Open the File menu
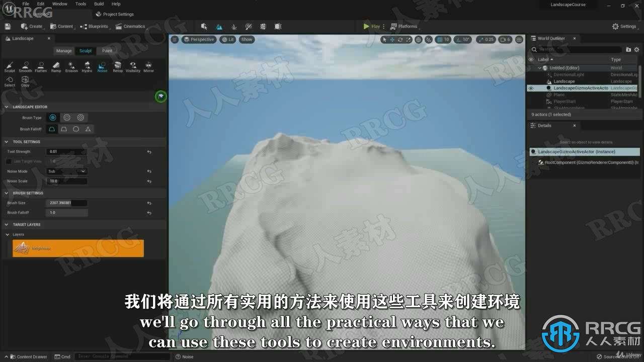The height and width of the screenshot is (362, 644). (26, 4)
